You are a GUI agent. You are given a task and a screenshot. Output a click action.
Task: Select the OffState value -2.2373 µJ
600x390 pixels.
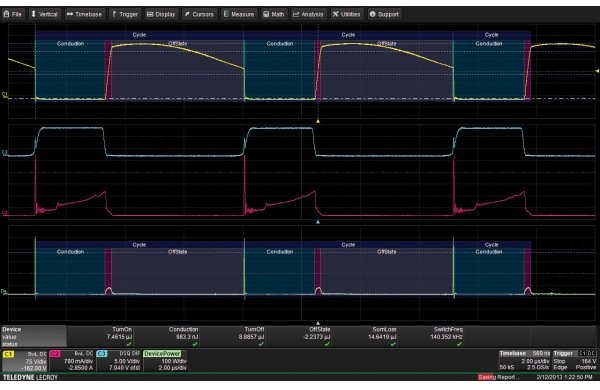[x=316, y=337]
